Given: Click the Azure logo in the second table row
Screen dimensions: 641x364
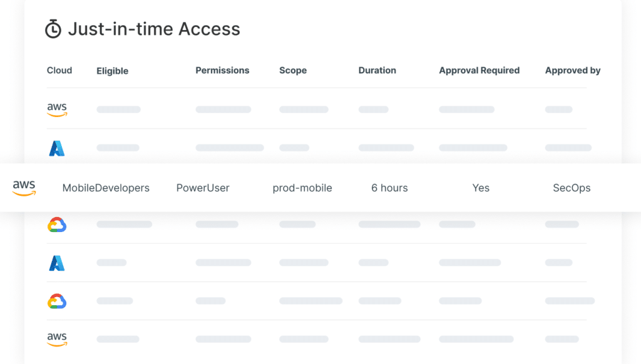Looking at the screenshot, I should [x=57, y=148].
